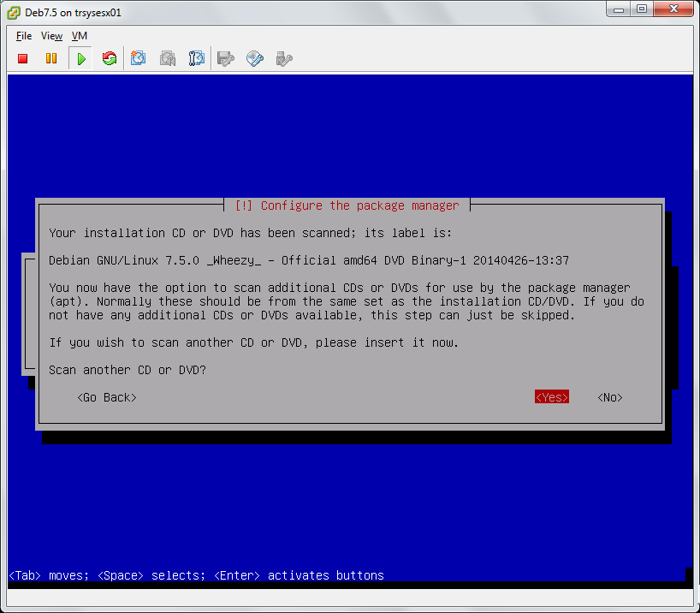The image size is (700, 613).
Task: Revert to the current snapshot
Action: click(168, 58)
